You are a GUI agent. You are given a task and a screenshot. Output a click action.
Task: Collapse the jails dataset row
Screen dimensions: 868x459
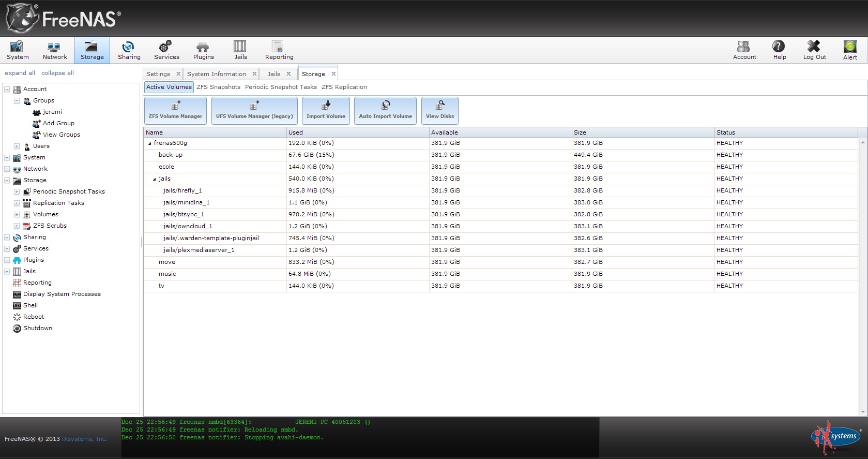click(x=155, y=179)
